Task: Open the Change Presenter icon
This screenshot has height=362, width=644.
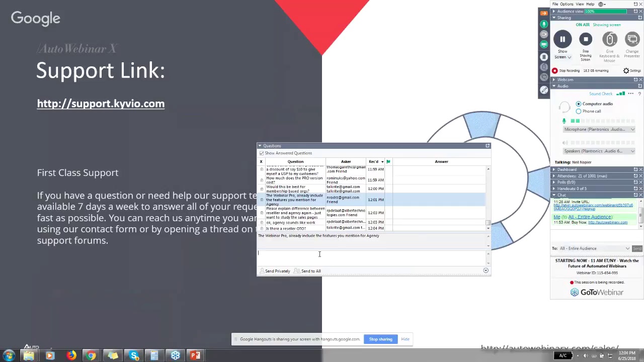Action: [x=632, y=39]
